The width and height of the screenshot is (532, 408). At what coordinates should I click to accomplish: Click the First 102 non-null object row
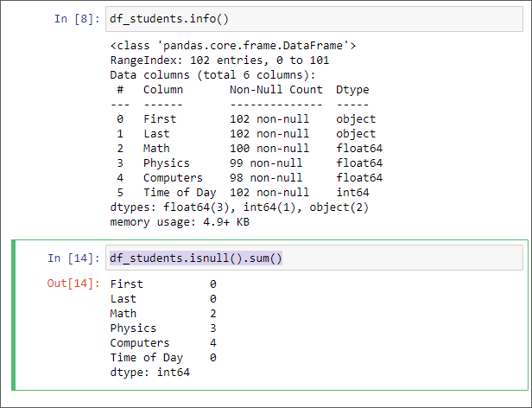point(246,118)
